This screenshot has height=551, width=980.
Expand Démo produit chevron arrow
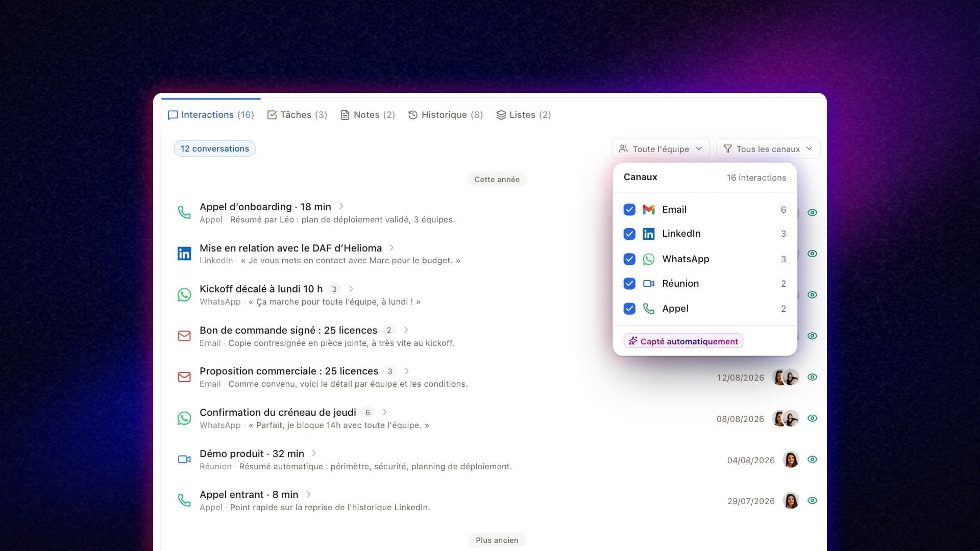pyautogui.click(x=314, y=454)
